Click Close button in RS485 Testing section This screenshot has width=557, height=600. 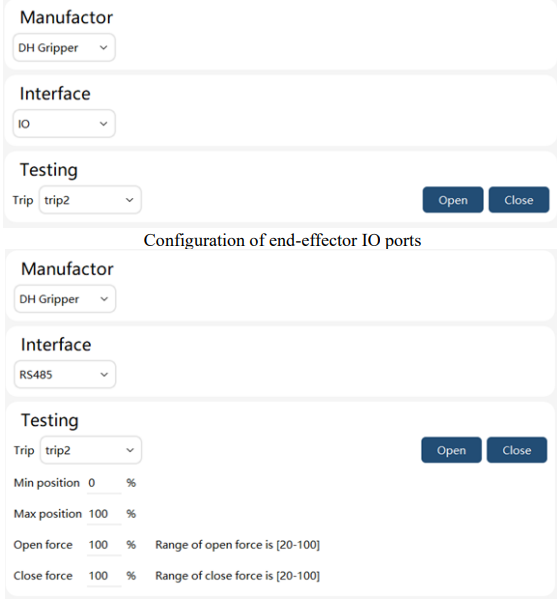tap(517, 450)
